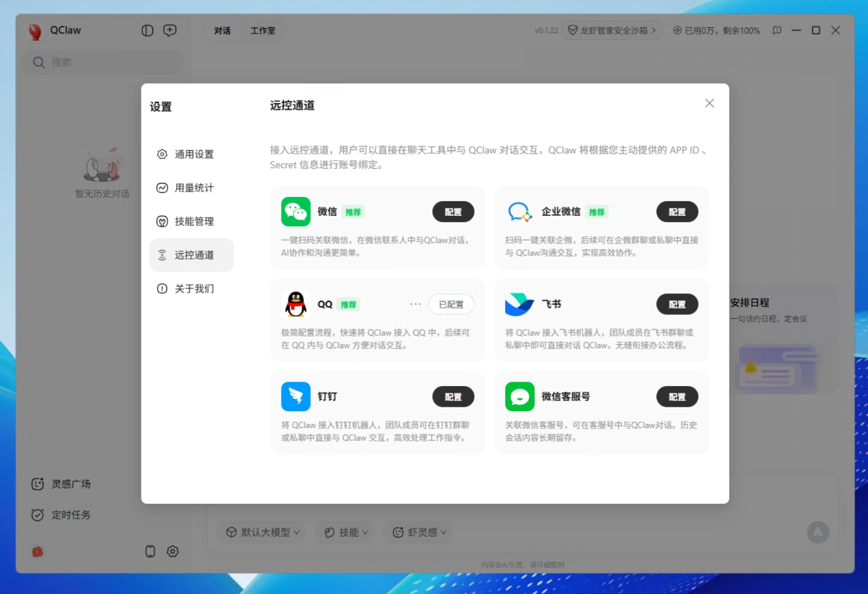Click the 暂无历史对话 empty state text
The image size is (868, 594).
[102, 193]
